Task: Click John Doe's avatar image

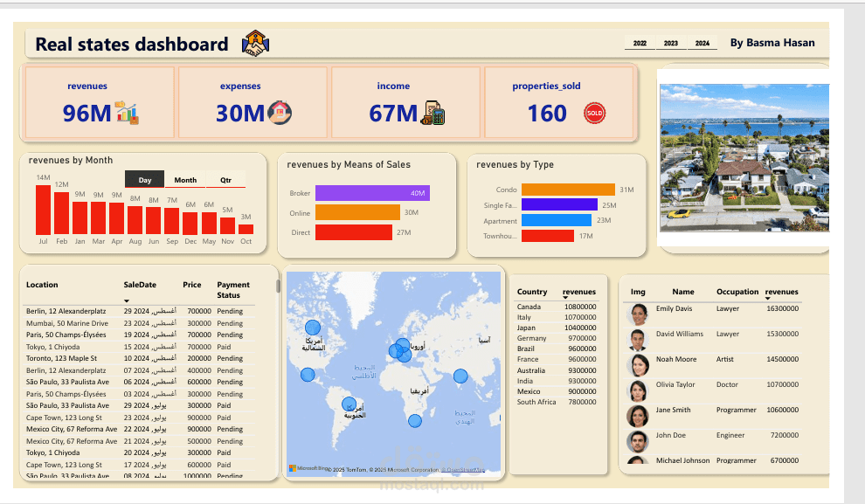Action: pos(638,441)
